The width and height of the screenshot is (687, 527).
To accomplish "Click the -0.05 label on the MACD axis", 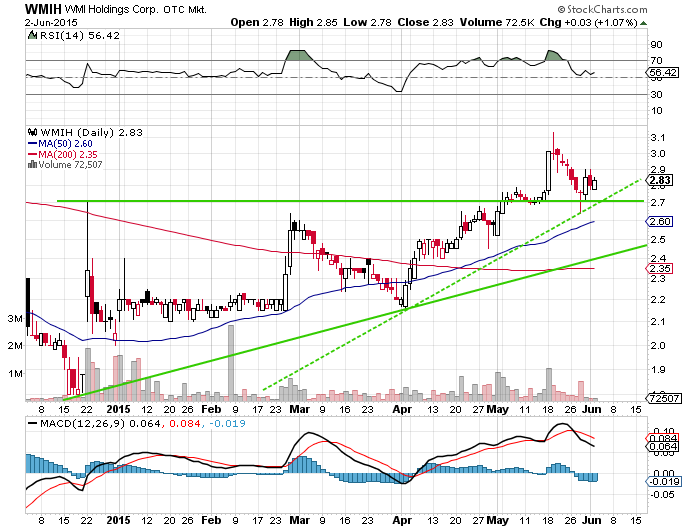I will pos(661,495).
